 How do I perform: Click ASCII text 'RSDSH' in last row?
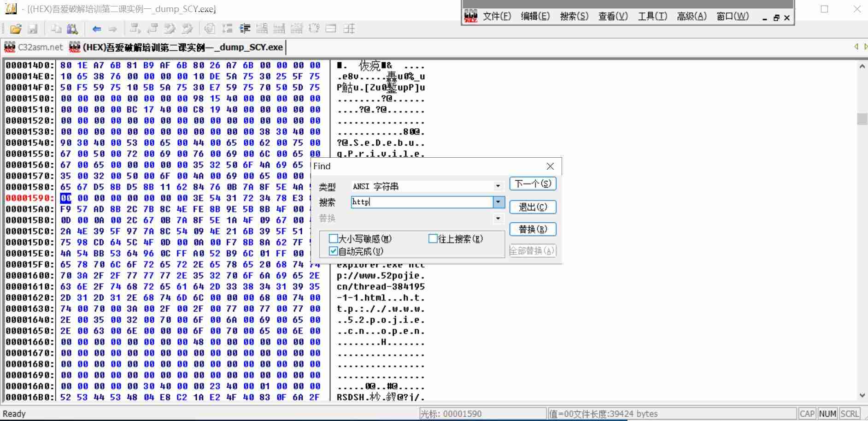(351, 397)
